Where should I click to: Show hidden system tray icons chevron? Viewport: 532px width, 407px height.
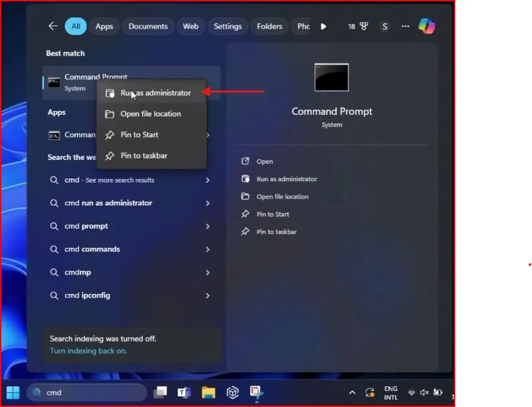click(352, 393)
